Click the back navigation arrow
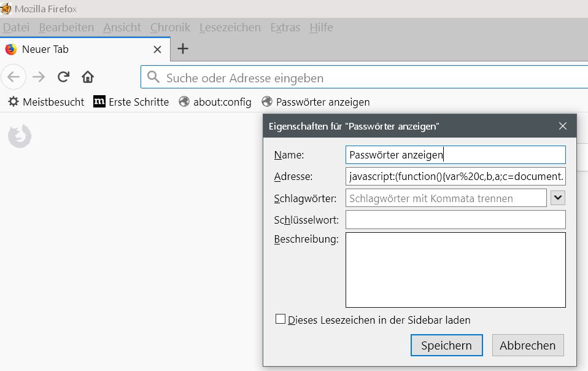Screen dimensions: 588x371 14,77
